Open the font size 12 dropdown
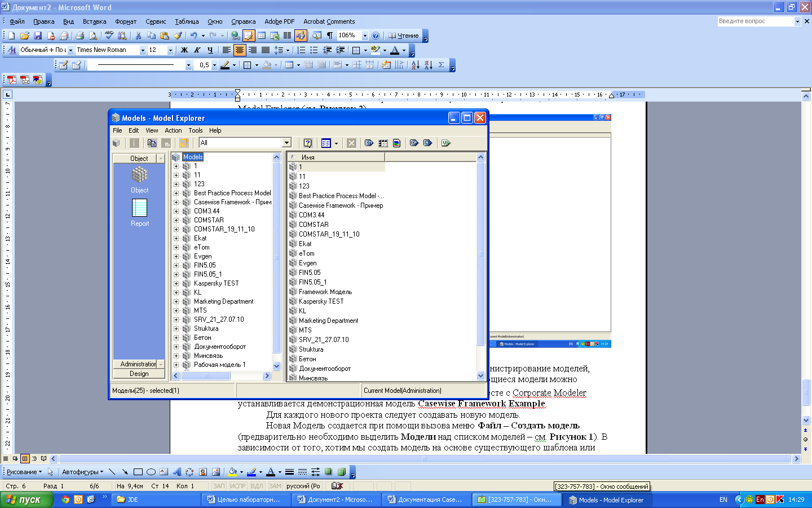This screenshot has height=508, width=812. (x=170, y=50)
